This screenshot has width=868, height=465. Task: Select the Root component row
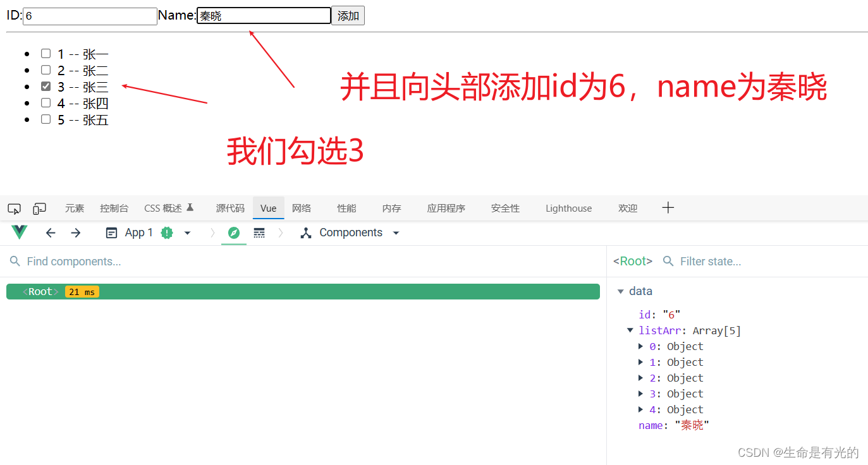tap(303, 292)
